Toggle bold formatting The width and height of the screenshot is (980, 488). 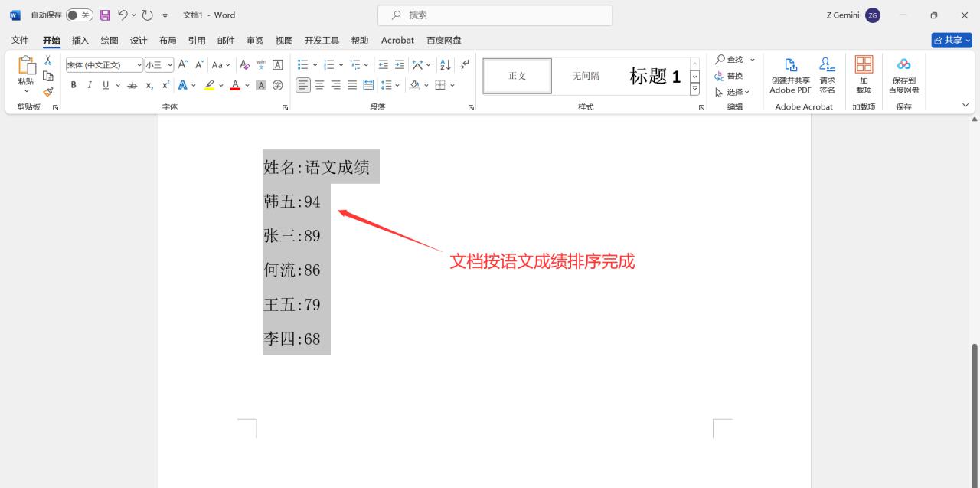click(73, 85)
